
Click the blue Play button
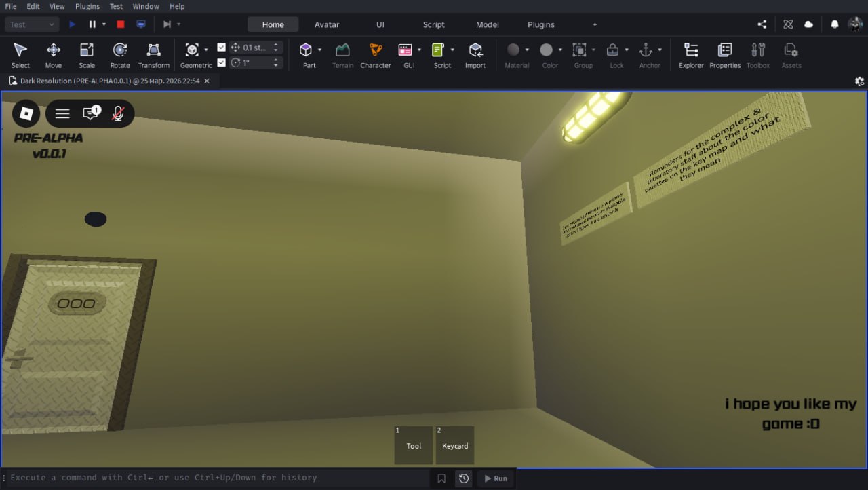point(73,24)
